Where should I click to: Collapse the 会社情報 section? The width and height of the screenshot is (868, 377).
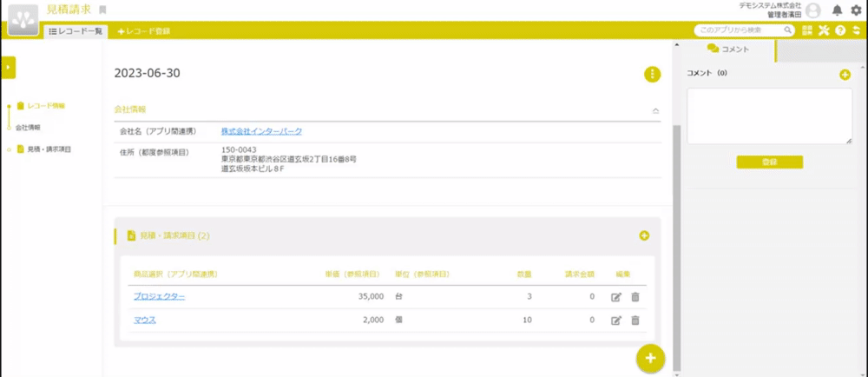[x=655, y=111]
